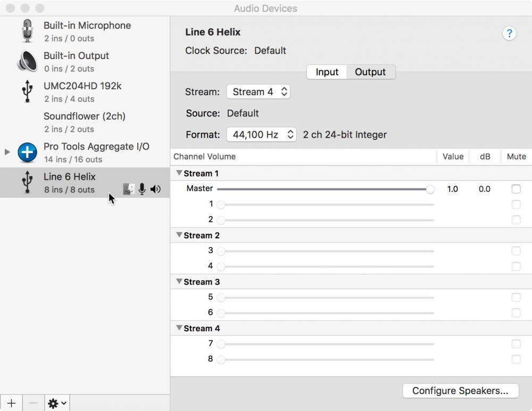Click the Master volume slider knob

pyautogui.click(x=430, y=189)
